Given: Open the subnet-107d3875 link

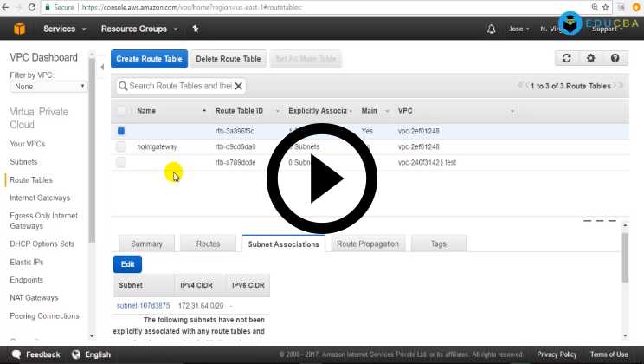Looking at the screenshot, I should 143,305.
